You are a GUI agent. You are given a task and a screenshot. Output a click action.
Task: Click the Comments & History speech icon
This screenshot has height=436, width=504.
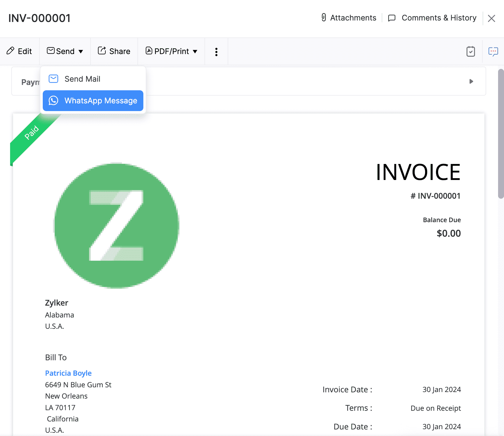[x=392, y=18]
